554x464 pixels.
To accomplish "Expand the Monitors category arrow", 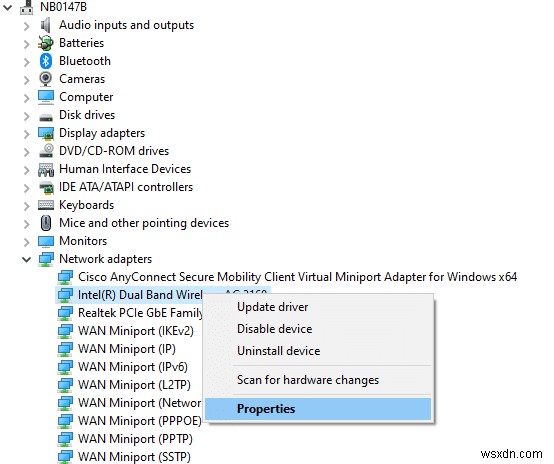I will coord(26,242).
